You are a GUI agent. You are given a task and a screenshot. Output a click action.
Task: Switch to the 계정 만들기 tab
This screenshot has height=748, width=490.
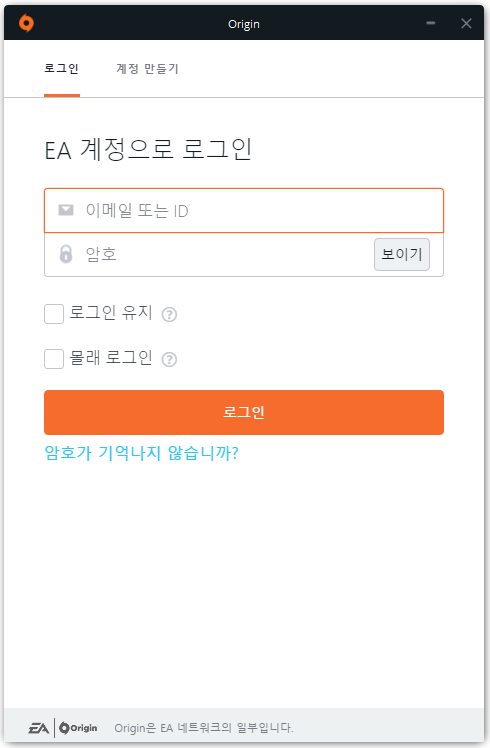point(147,69)
